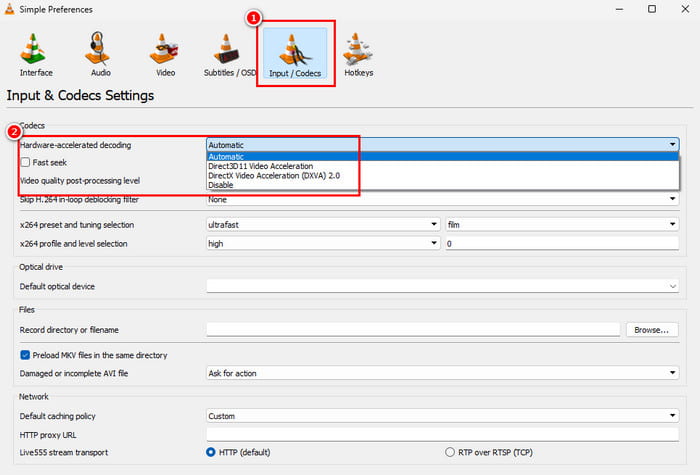Screen dimensions: 700x475
Task: Click the Input & Codecs Settings heading
Action: coord(80,96)
